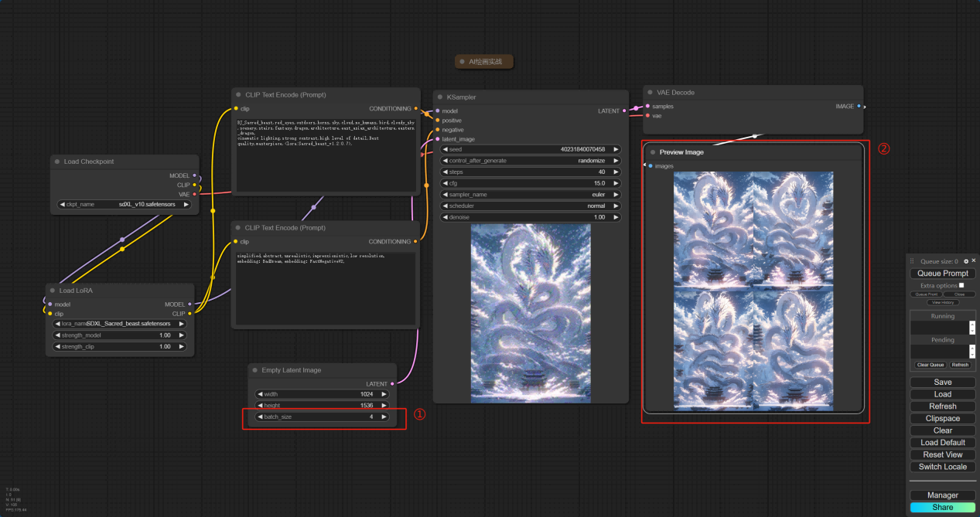Viewport: 980px width, 517px height.
Task: Click the Load Default button
Action: 943,443
